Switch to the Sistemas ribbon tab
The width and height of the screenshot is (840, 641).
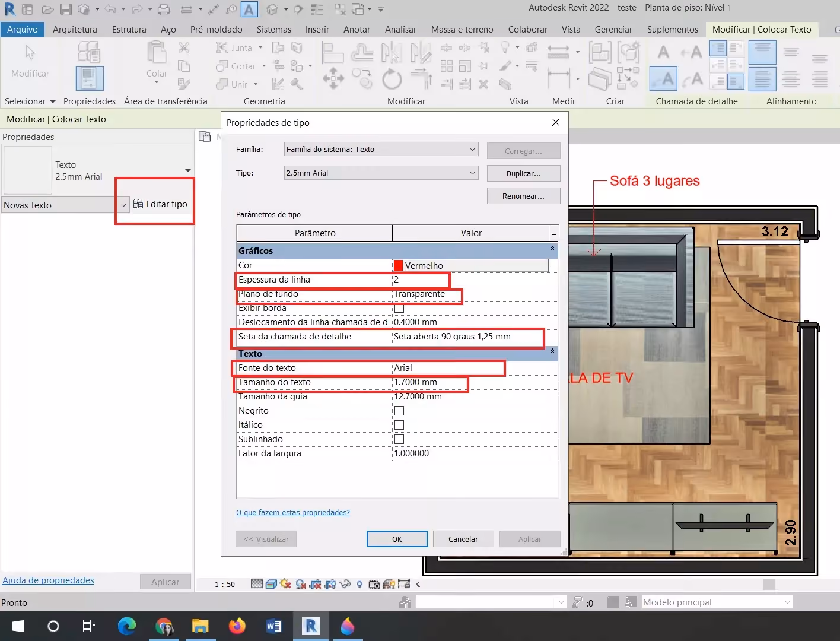click(274, 29)
